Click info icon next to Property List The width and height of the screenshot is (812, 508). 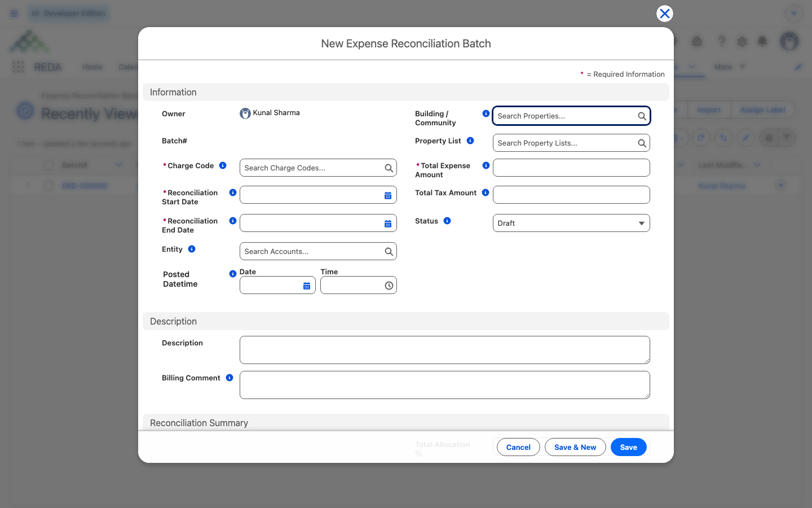pyautogui.click(x=470, y=141)
